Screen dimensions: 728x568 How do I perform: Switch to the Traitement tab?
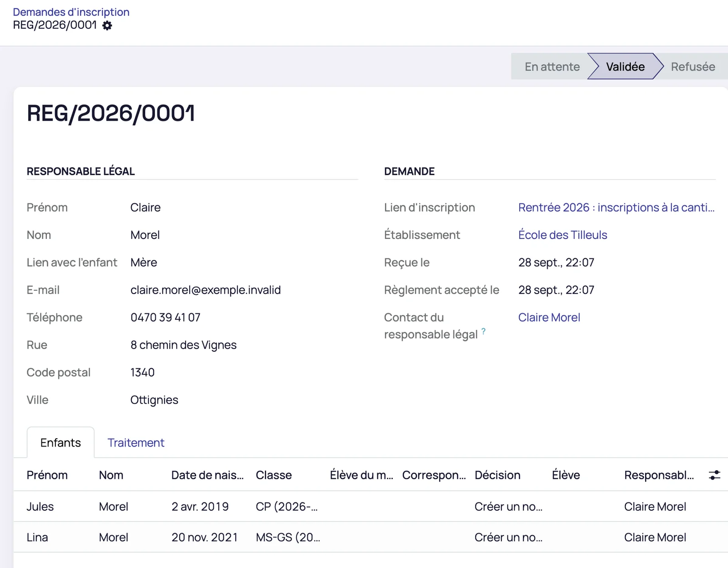point(136,443)
